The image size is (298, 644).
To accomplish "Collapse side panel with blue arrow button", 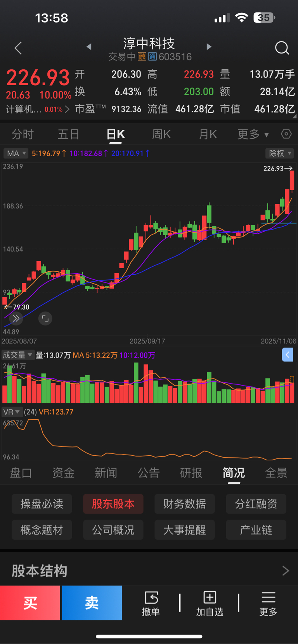I will [x=288, y=355].
